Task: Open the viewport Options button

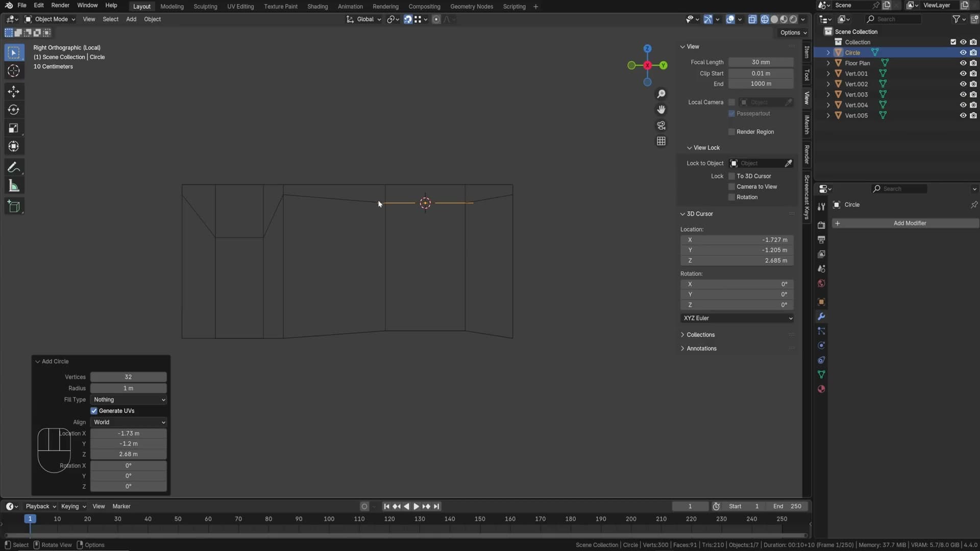Action: point(793,33)
